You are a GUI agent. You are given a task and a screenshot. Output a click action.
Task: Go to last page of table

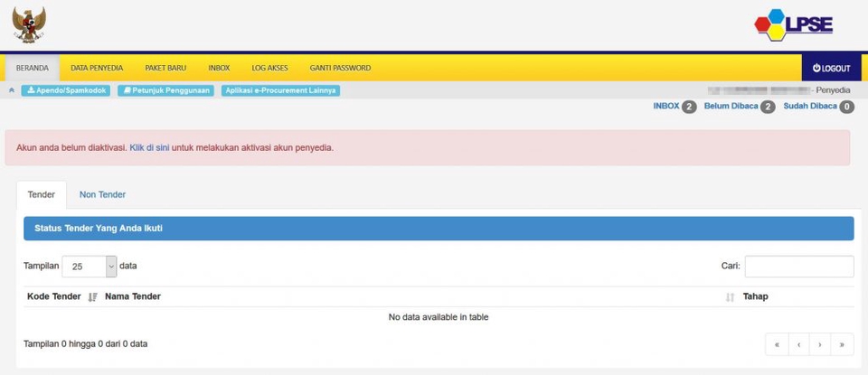pos(842,344)
